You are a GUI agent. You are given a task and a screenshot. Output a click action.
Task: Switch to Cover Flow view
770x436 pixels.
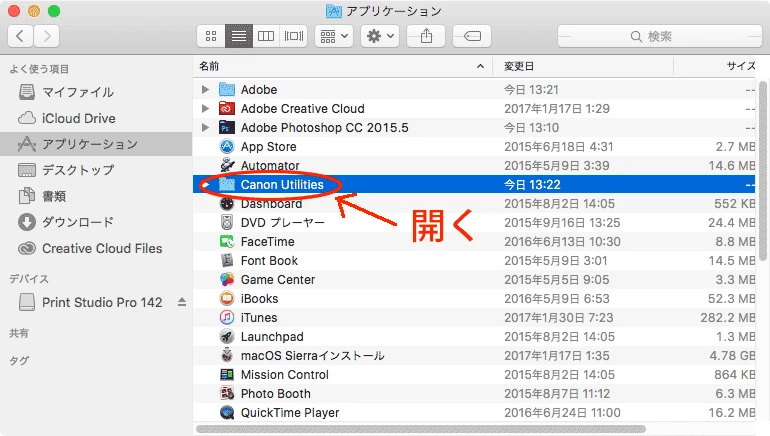(294, 36)
